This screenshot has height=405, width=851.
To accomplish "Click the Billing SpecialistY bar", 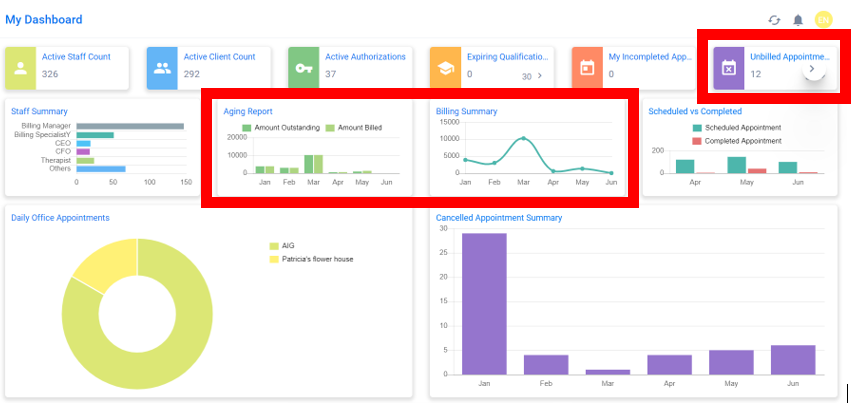I will [x=95, y=135].
